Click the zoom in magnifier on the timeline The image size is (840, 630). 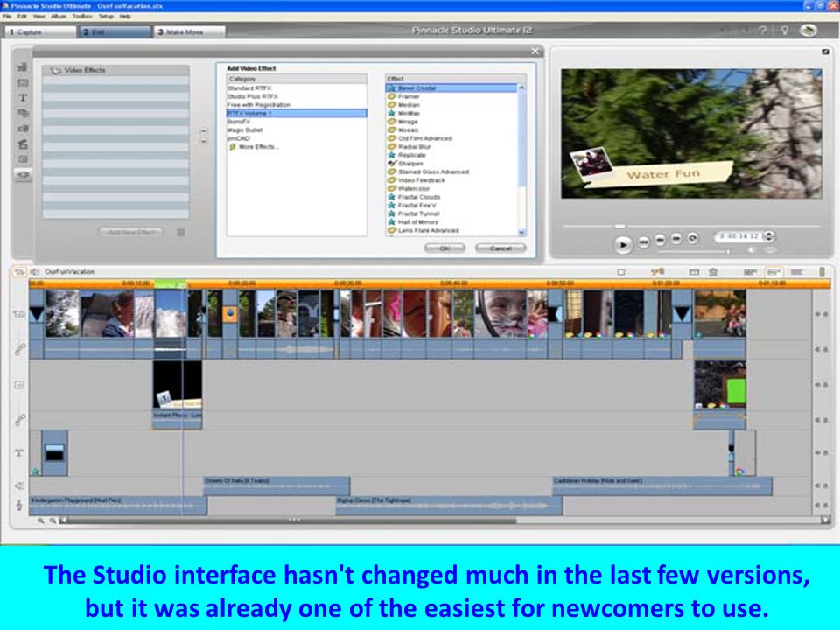pyautogui.click(x=41, y=521)
